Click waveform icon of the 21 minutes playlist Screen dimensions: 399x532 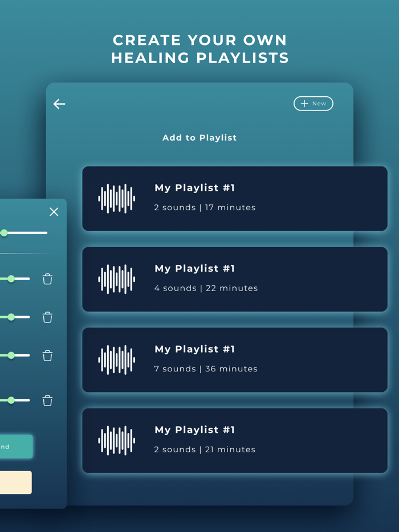point(117,440)
